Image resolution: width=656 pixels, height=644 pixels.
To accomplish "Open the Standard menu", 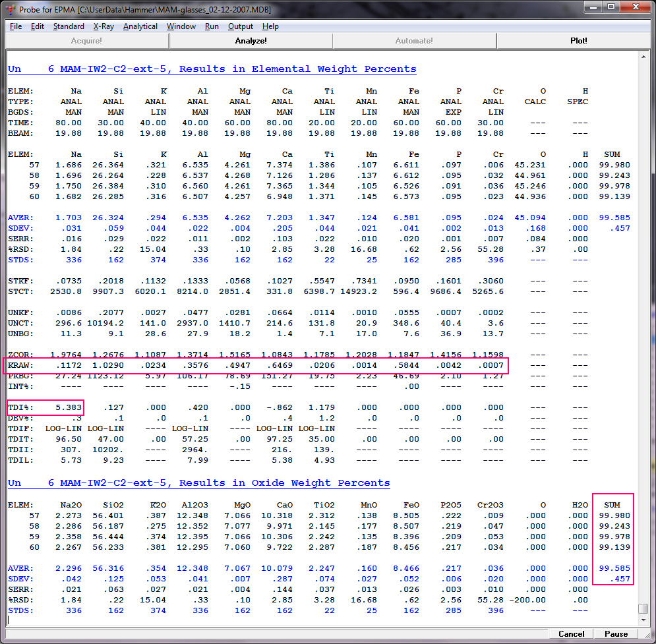I will click(69, 26).
